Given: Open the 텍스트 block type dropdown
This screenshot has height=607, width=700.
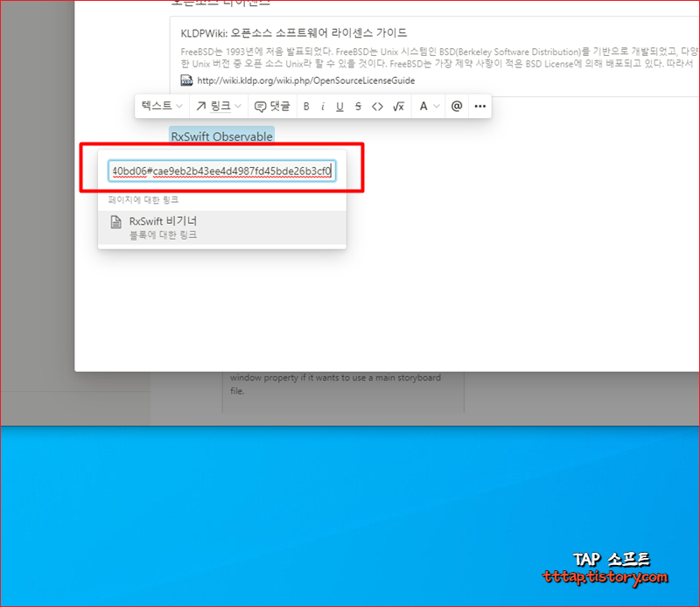Looking at the screenshot, I should 162,106.
